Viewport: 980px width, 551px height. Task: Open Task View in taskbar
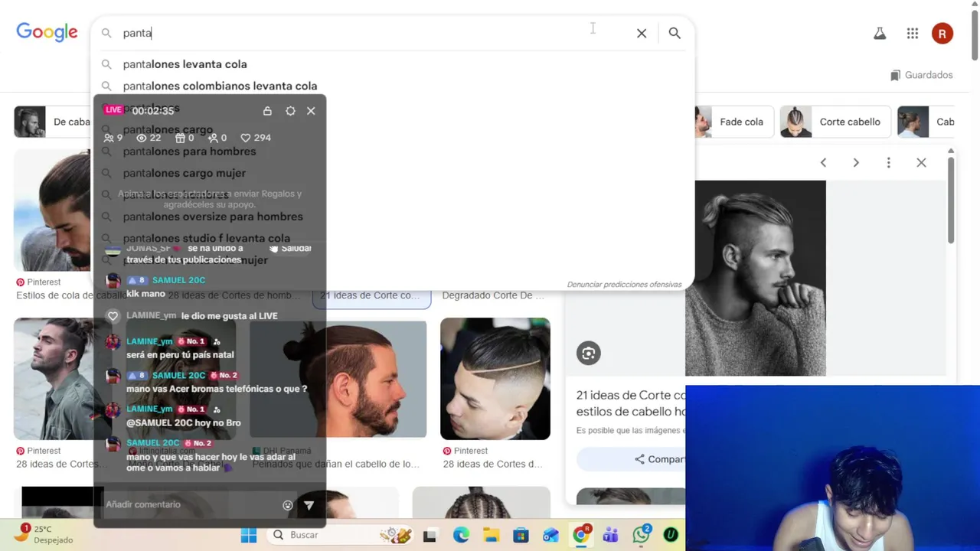(x=430, y=536)
